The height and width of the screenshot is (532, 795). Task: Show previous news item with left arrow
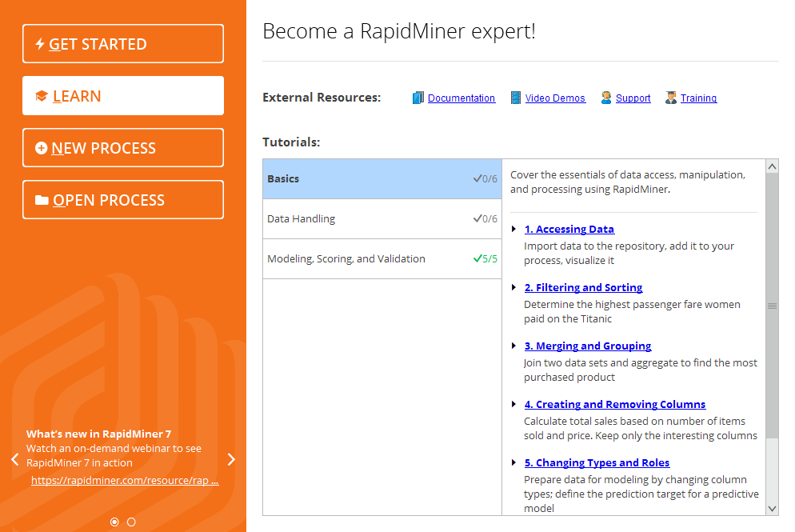tap(14, 459)
